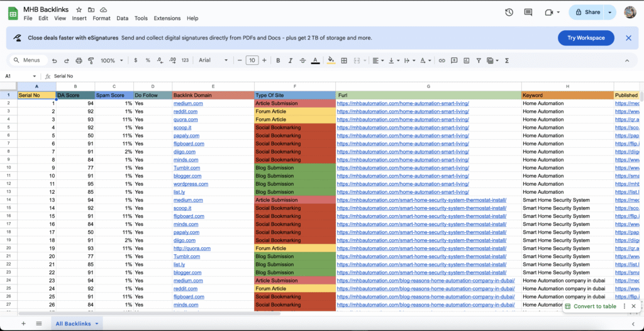
Task: Create a filter
Action: pyautogui.click(x=479, y=60)
